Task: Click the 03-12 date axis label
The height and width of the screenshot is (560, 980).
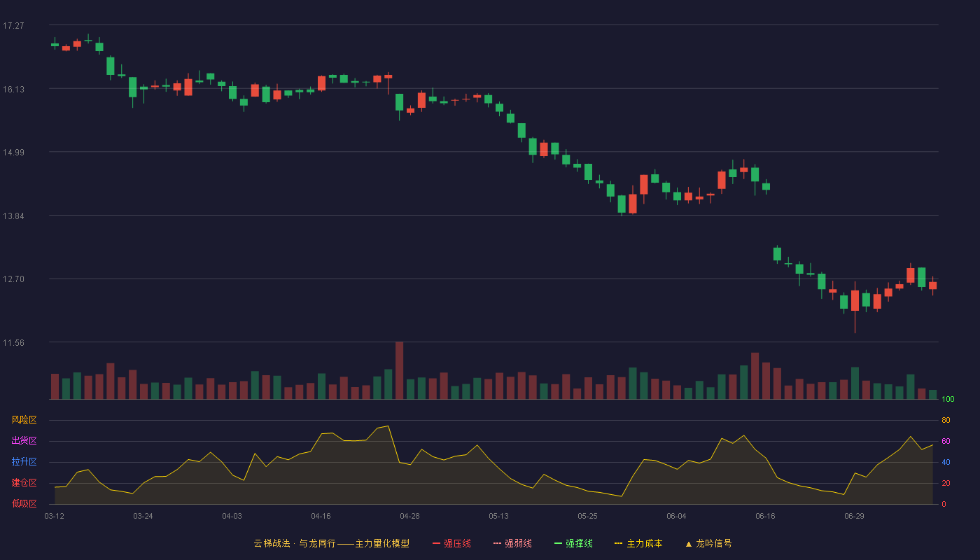Action: tap(54, 516)
